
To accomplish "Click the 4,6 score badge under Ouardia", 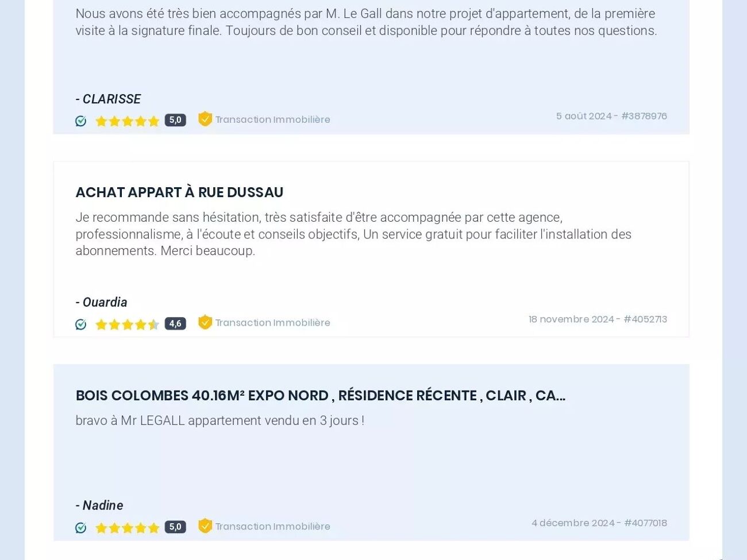I will point(175,324).
